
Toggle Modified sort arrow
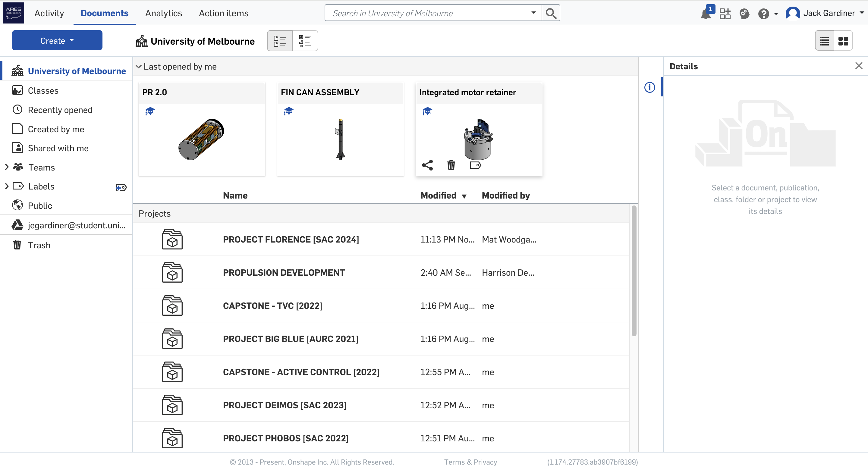464,196
